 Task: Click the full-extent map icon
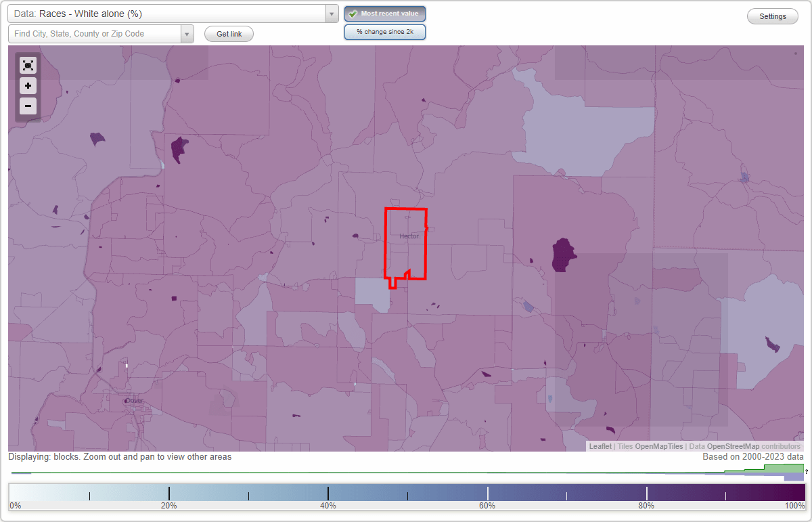click(28, 65)
